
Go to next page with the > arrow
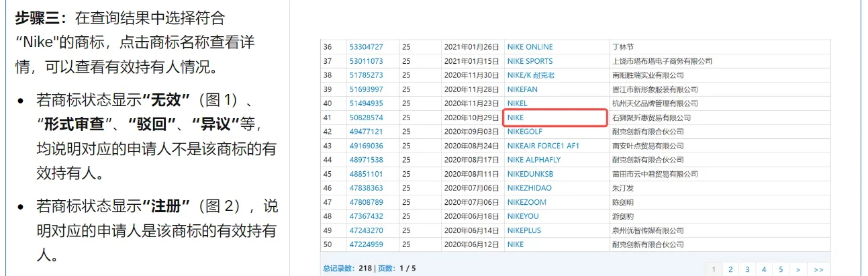pyautogui.click(x=798, y=269)
